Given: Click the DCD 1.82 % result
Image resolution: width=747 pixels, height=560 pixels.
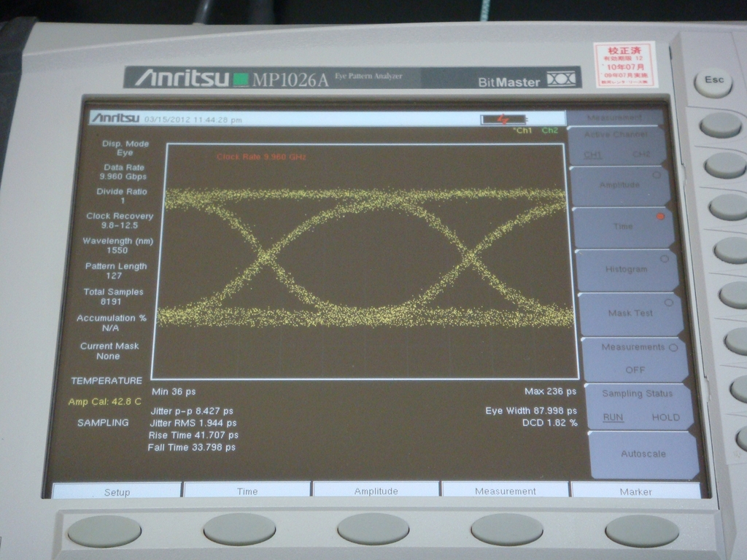Looking at the screenshot, I should click(550, 423).
